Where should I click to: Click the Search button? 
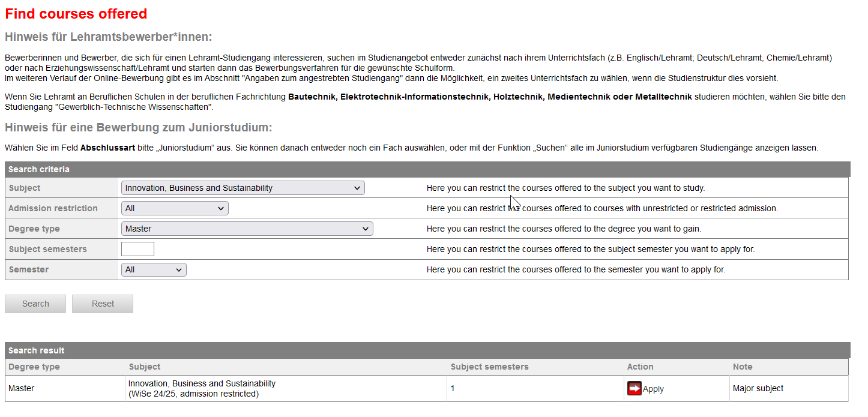(x=35, y=304)
